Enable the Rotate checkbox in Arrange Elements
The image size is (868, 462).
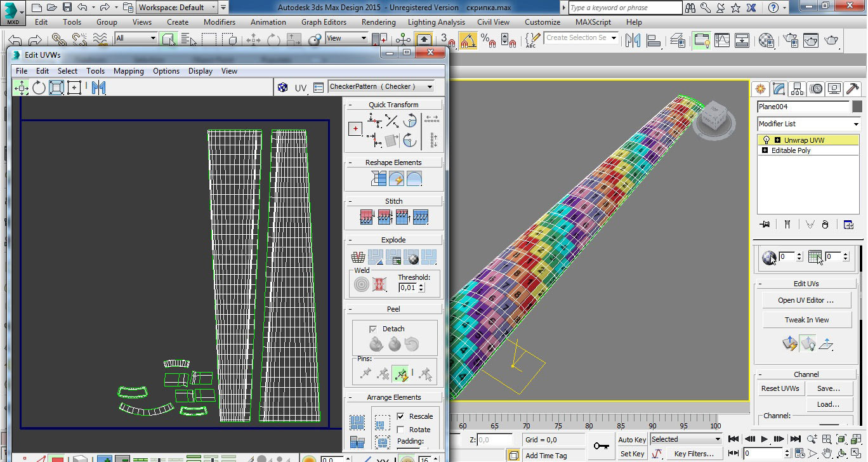400,430
